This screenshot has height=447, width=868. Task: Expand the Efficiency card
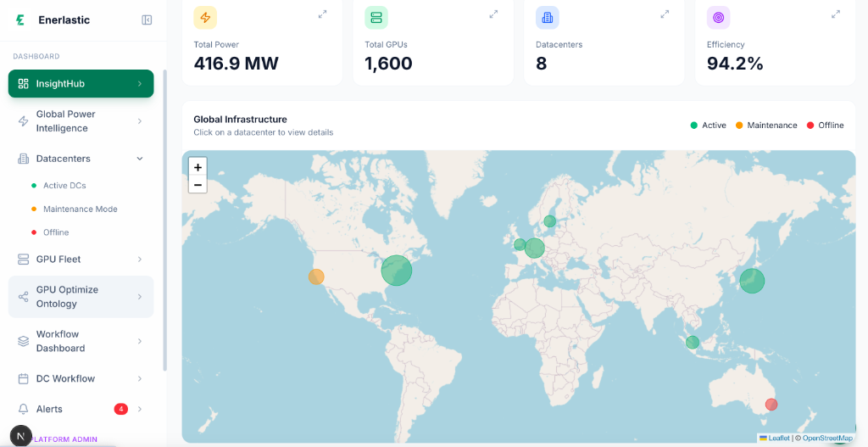[x=836, y=14]
